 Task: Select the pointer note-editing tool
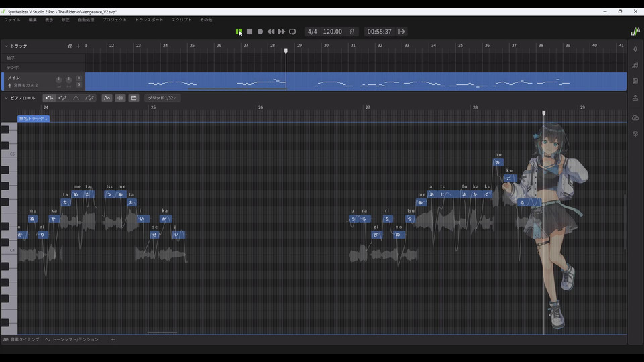(49, 98)
